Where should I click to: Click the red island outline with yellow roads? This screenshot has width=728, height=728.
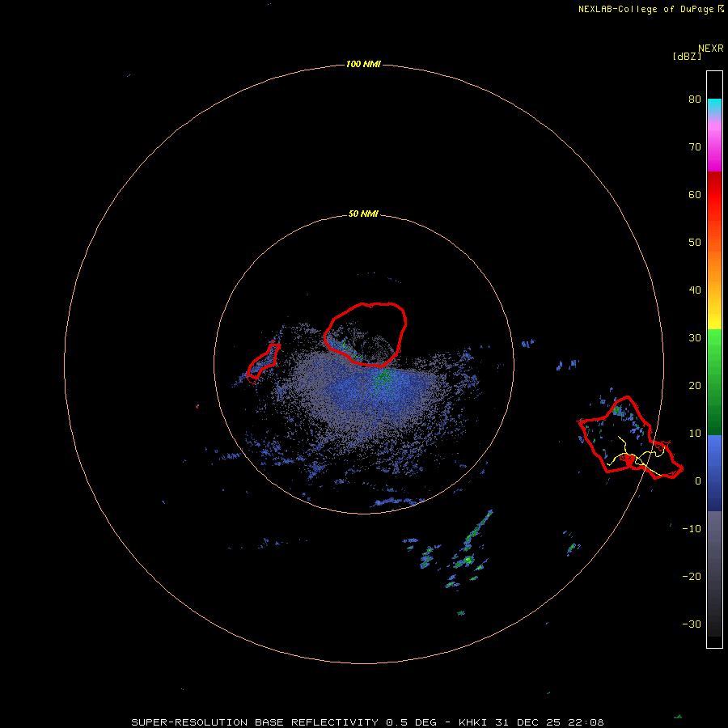(x=630, y=438)
